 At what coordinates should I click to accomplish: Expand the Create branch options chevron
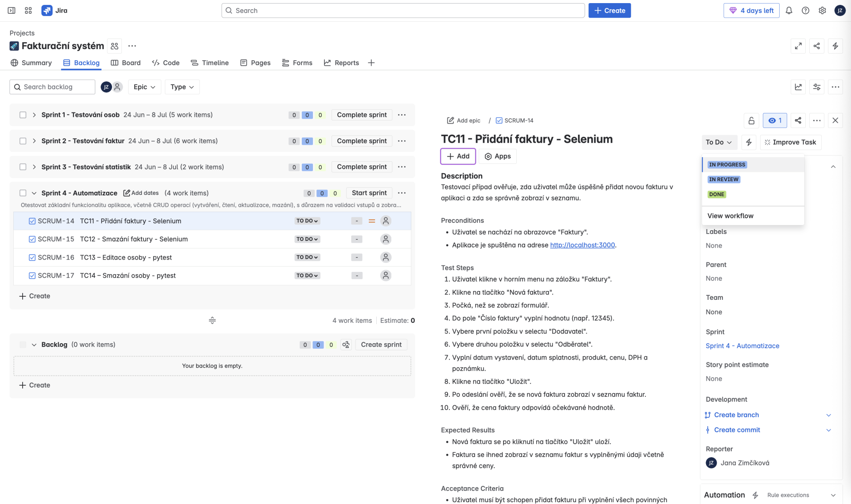(828, 415)
